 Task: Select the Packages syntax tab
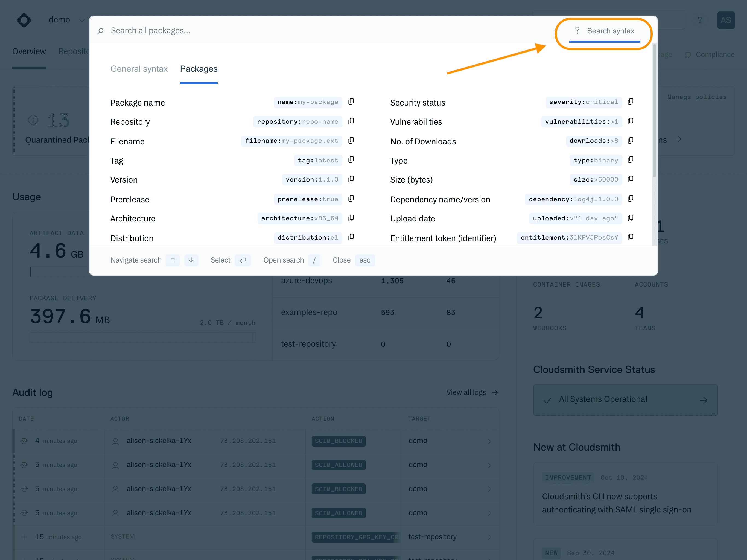pyautogui.click(x=199, y=69)
